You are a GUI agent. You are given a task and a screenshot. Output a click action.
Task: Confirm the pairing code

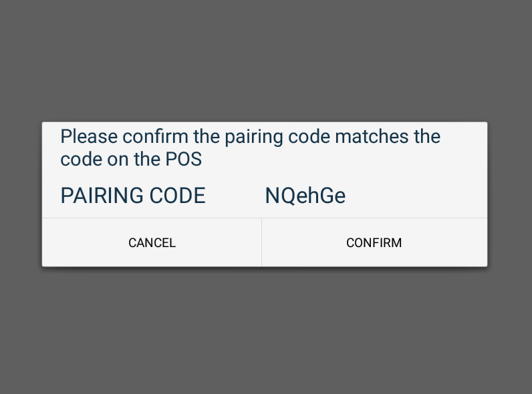point(374,242)
